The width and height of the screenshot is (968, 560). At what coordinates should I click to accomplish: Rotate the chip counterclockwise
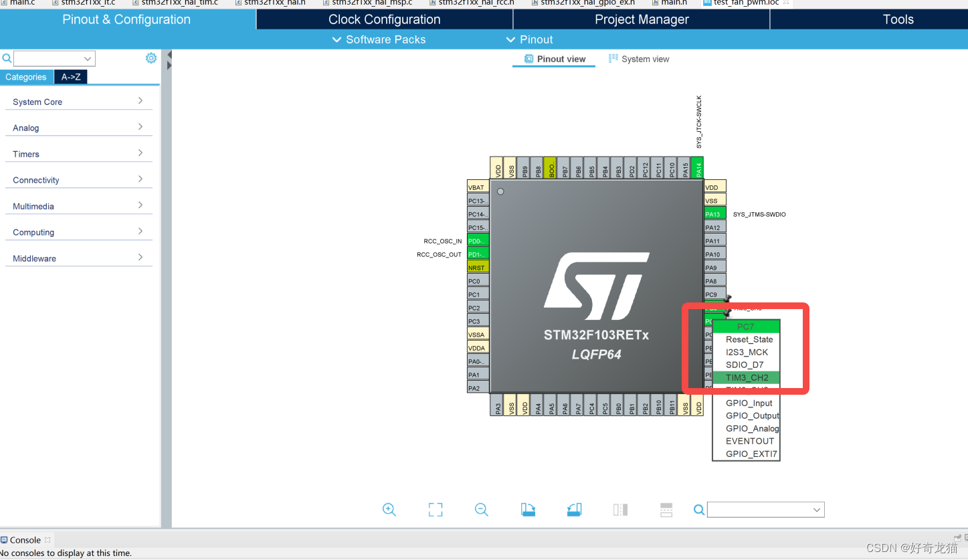coord(573,509)
